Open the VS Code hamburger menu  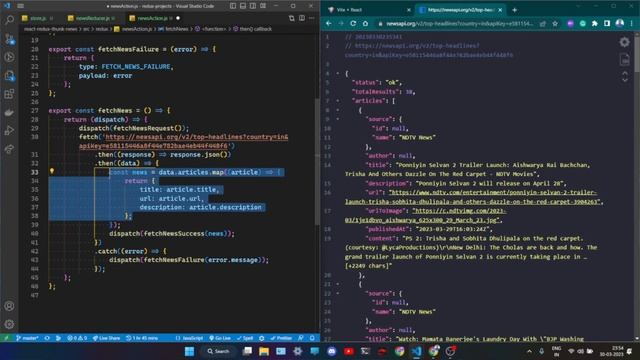[20, 6]
